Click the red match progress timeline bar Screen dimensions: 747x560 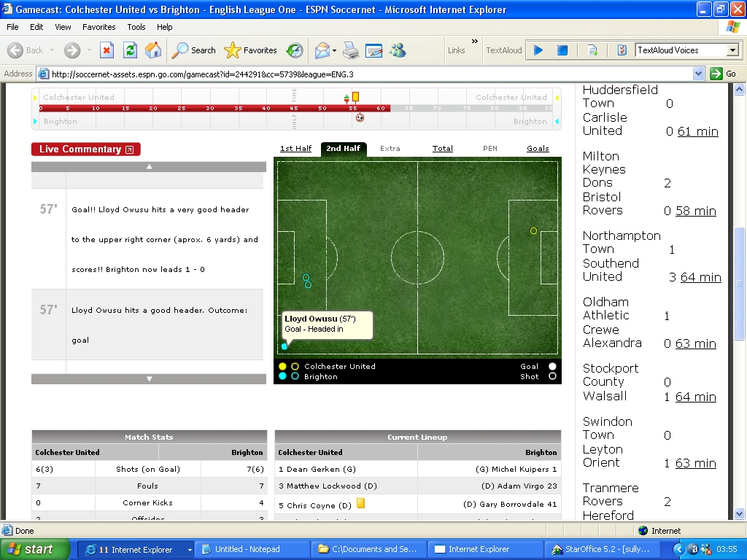click(215, 109)
